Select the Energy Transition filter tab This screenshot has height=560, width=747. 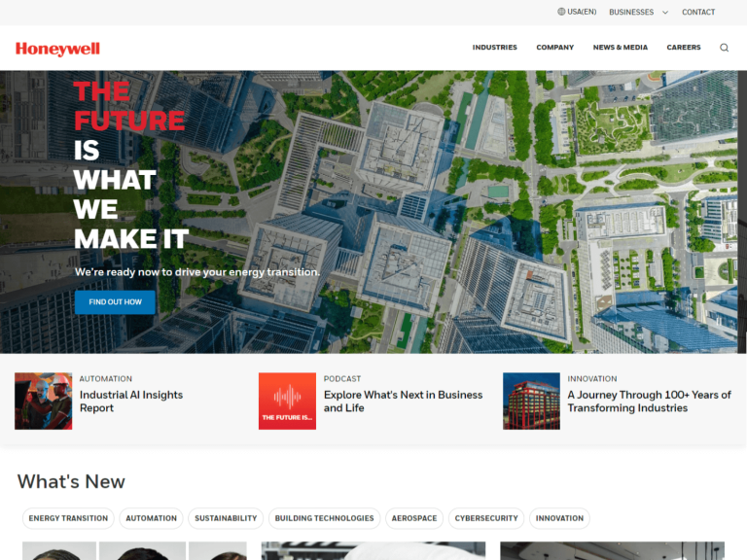tap(68, 518)
